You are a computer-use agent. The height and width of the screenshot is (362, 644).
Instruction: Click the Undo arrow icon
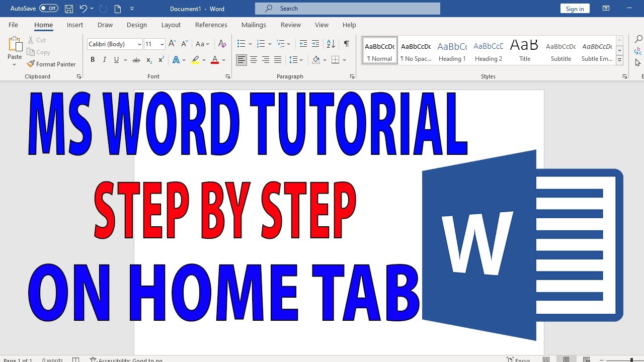click(x=83, y=9)
